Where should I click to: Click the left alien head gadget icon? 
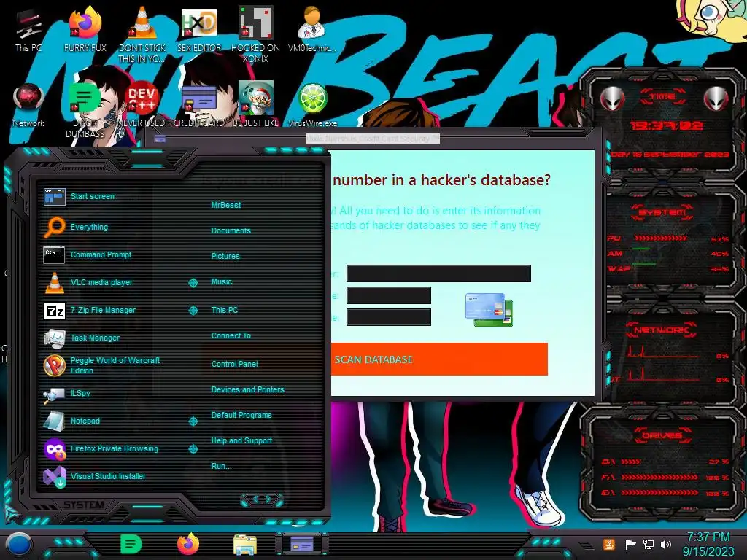612,98
